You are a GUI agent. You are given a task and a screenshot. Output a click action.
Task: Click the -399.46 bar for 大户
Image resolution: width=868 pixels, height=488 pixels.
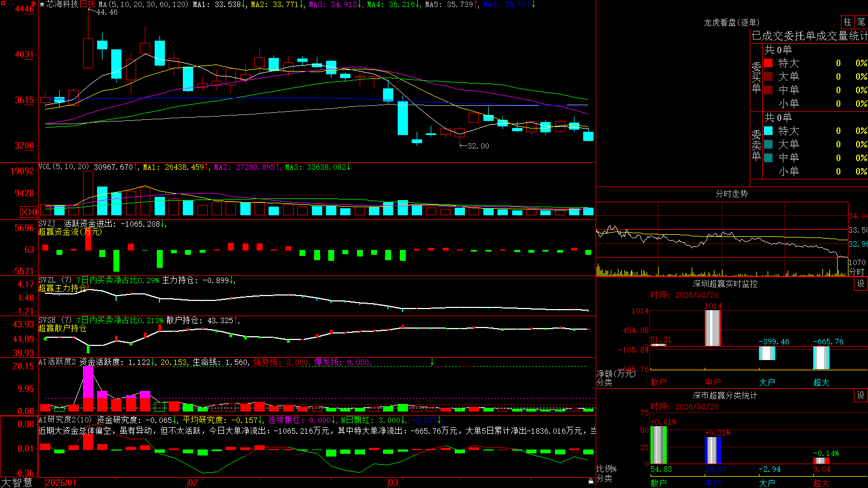pyautogui.click(x=767, y=353)
